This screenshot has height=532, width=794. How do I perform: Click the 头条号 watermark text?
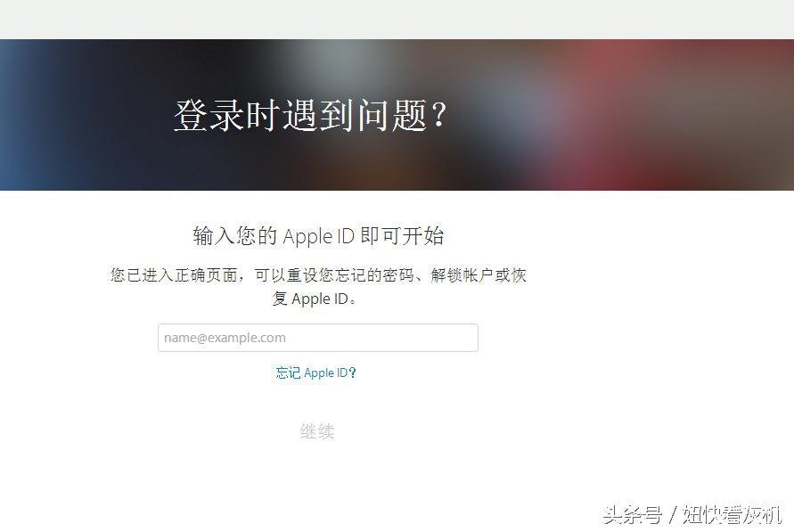pos(633,515)
